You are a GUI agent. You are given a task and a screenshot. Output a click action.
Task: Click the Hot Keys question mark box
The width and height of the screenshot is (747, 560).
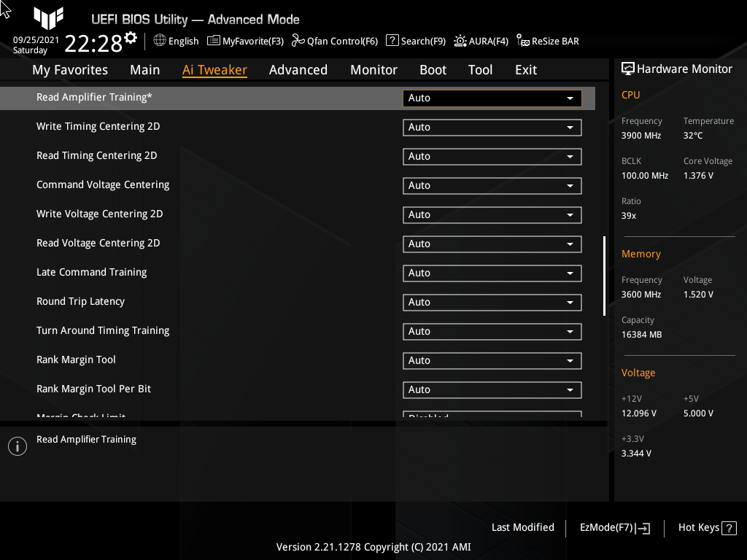729,528
